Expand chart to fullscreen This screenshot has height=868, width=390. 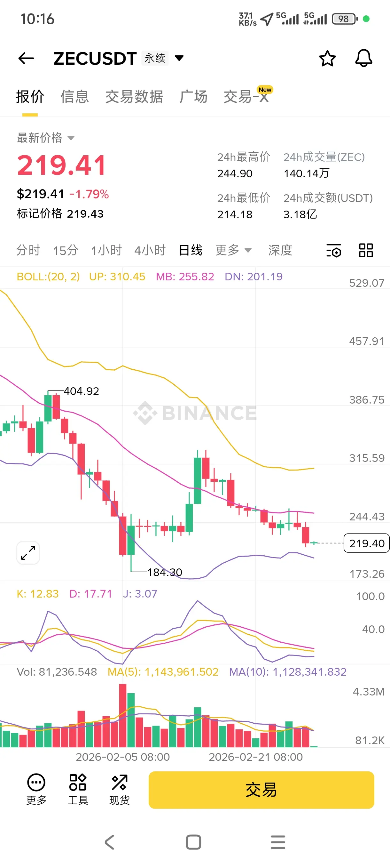click(x=28, y=553)
